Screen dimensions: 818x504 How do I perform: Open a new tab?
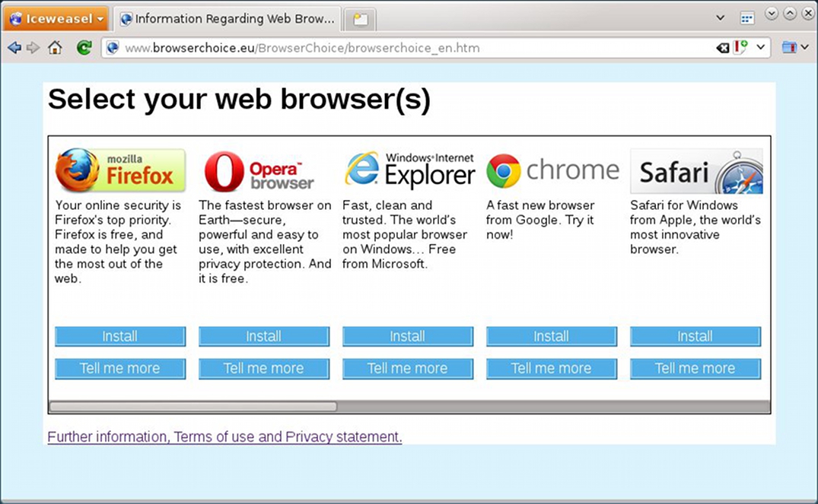pyautogui.click(x=360, y=20)
